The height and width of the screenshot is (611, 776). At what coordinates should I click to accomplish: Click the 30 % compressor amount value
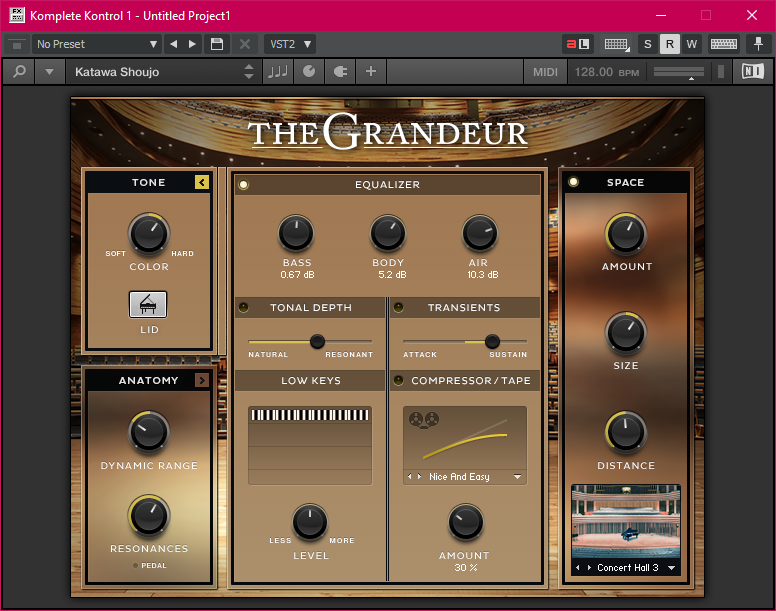coord(465,567)
